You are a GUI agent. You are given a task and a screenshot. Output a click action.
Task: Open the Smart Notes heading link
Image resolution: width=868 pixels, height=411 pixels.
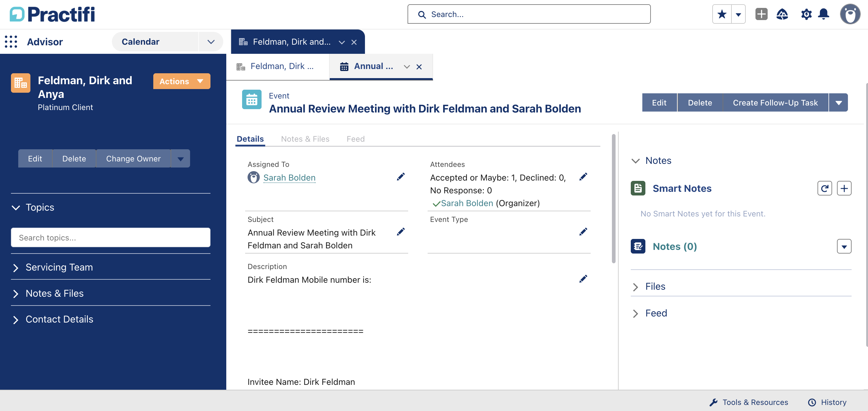point(682,188)
